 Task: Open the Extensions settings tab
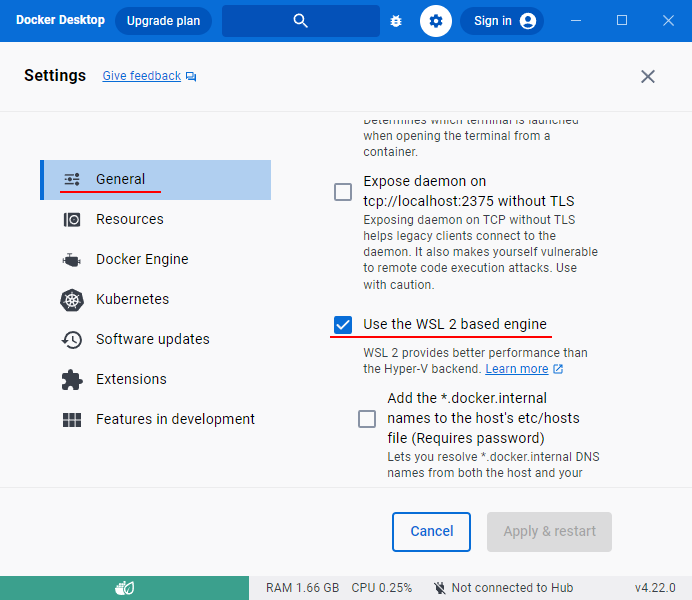click(x=155, y=379)
